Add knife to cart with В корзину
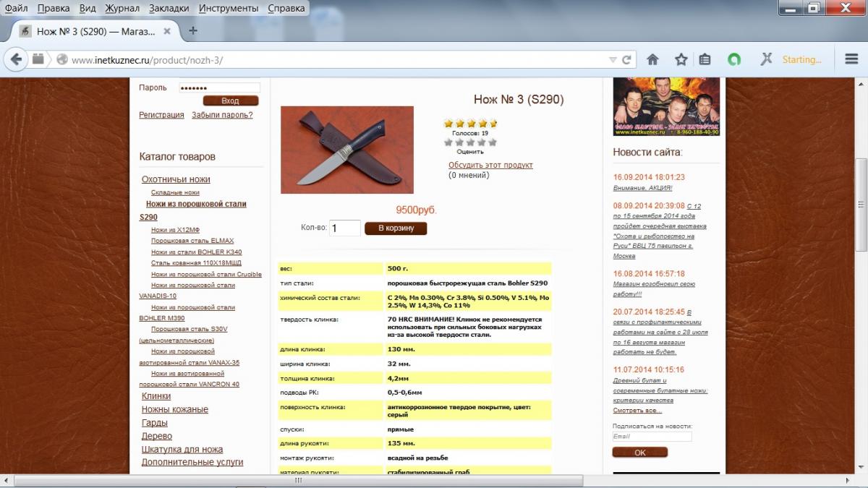 click(x=396, y=228)
